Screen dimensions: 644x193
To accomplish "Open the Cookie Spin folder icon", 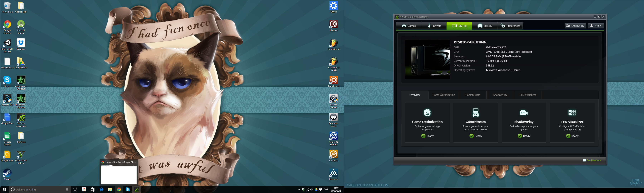I will (x=21, y=7).
